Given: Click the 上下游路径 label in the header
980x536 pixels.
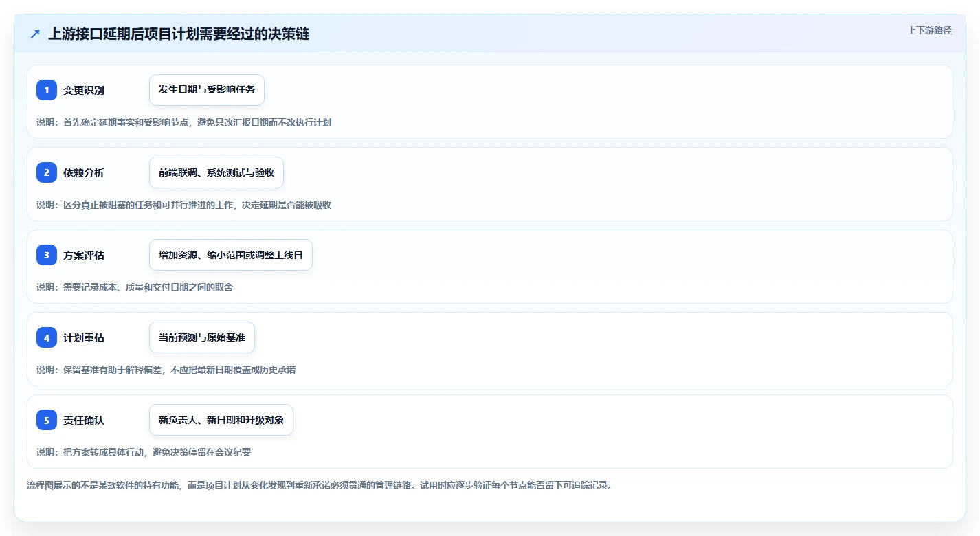Looking at the screenshot, I should pos(929,30).
